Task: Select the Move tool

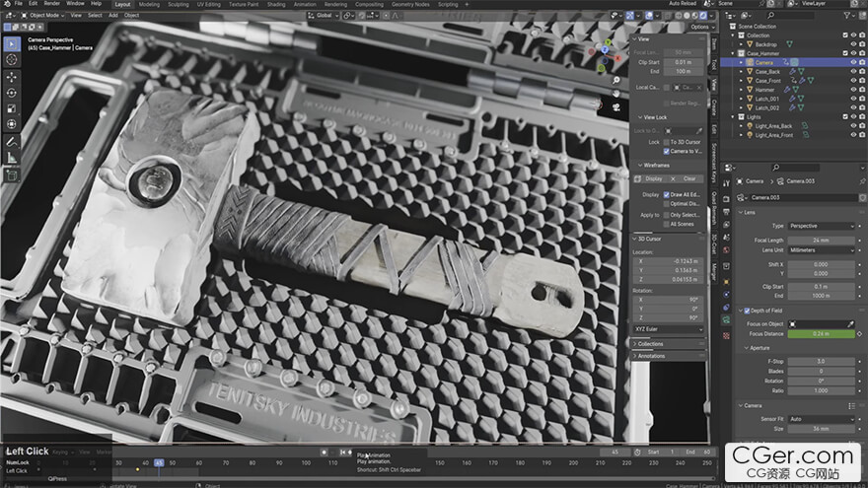Action: click(x=12, y=77)
